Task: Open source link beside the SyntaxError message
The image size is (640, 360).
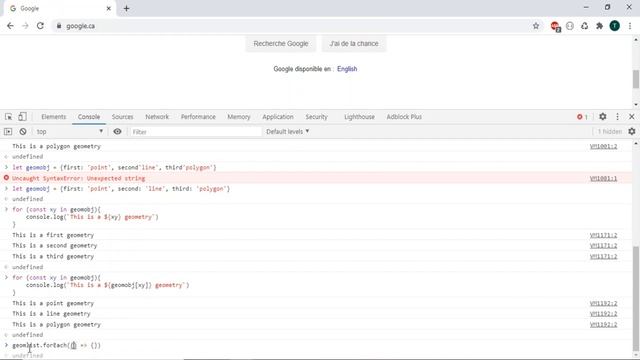Action: coord(603,178)
